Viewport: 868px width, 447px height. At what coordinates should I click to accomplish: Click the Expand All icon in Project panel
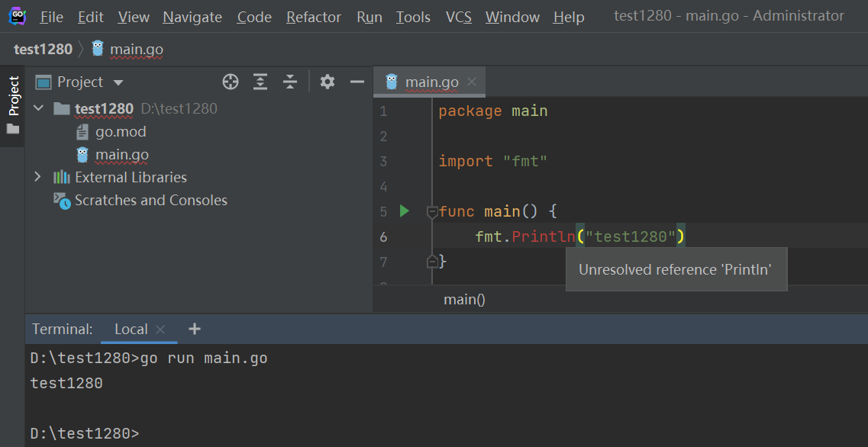pyautogui.click(x=260, y=82)
